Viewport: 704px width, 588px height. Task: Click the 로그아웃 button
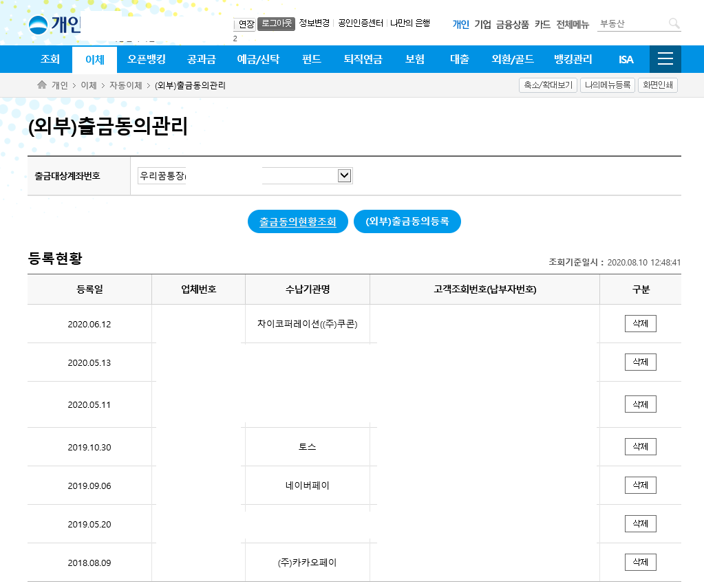(276, 23)
